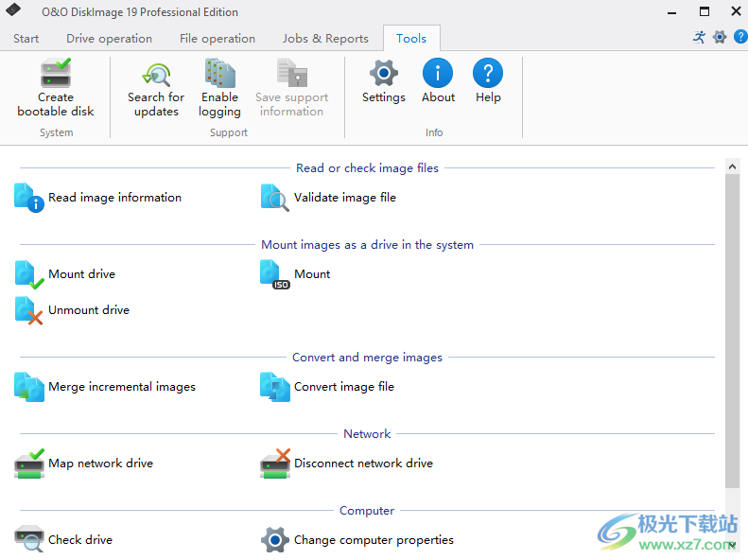Minimize the O&O DiskImage window
Screen dimensions: 748x560
671,11
